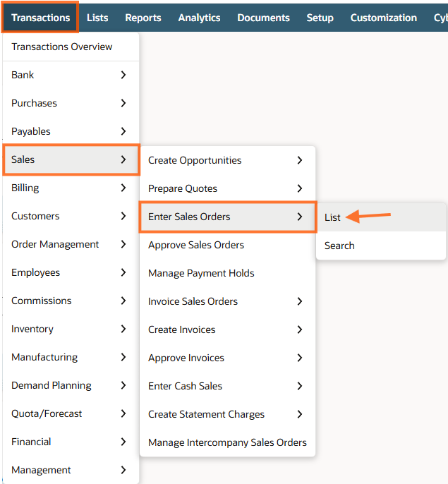The image size is (448, 484).
Task: Expand the Enter Cash Sales submenu
Action: point(226,386)
